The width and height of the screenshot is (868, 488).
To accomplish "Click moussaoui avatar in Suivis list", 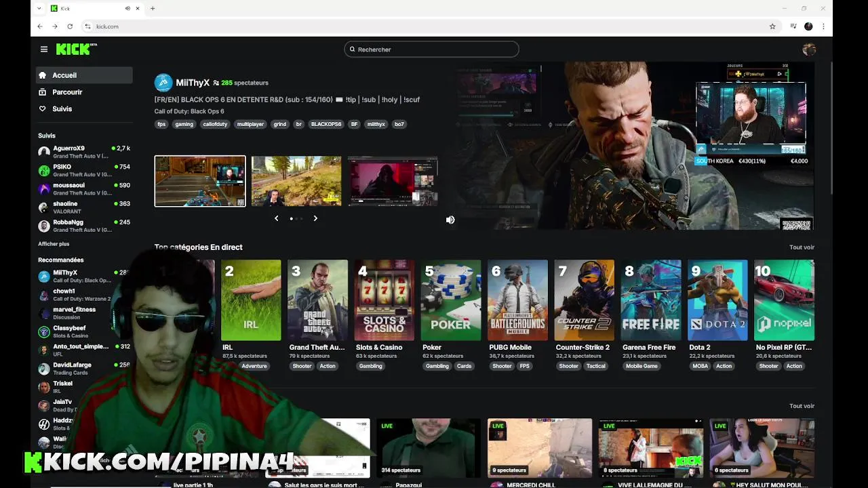I will point(44,188).
